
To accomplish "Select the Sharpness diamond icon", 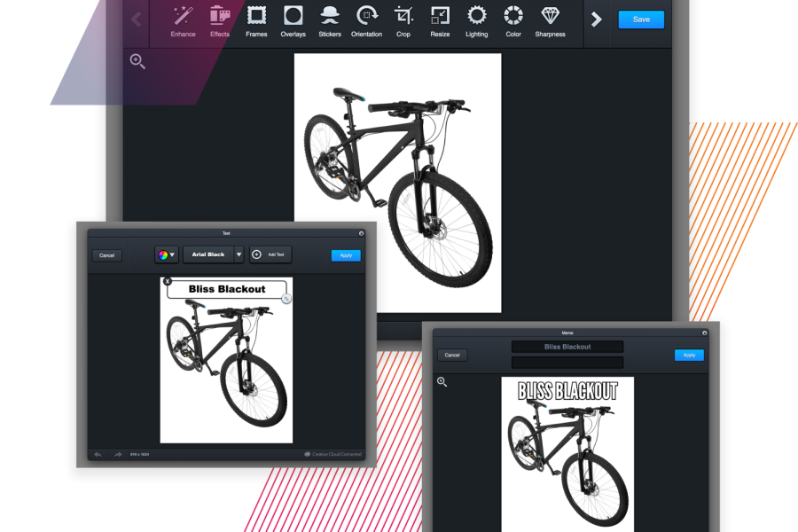I will coord(550,21).
